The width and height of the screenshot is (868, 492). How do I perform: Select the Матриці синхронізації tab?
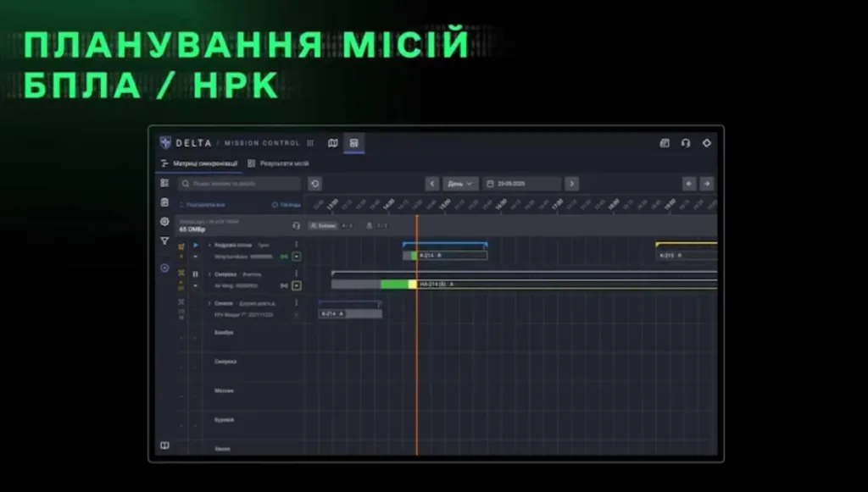point(205,163)
